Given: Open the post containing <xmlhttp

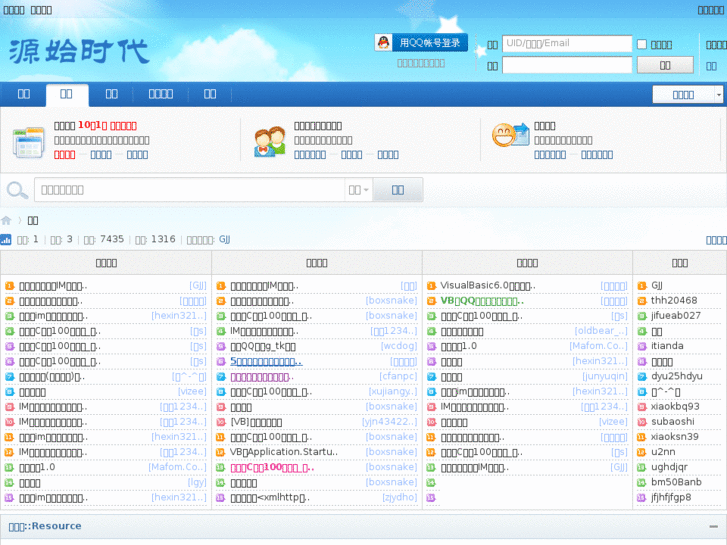Looking at the screenshot, I should [270, 498].
